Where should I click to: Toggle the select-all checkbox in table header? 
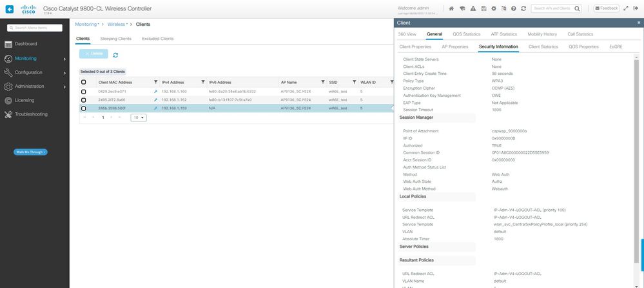[x=84, y=82]
